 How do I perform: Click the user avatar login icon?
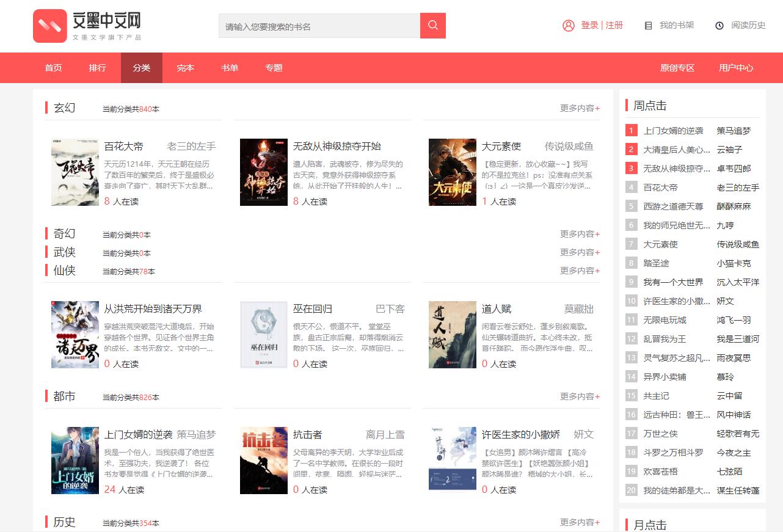(x=569, y=26)
